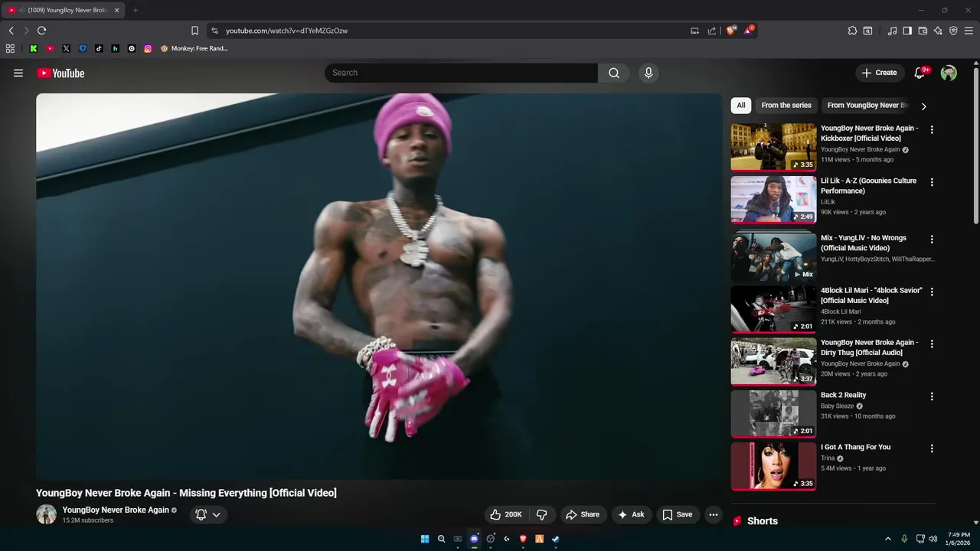Open the Dirty Thug video thumbnail

pos(773,361)
